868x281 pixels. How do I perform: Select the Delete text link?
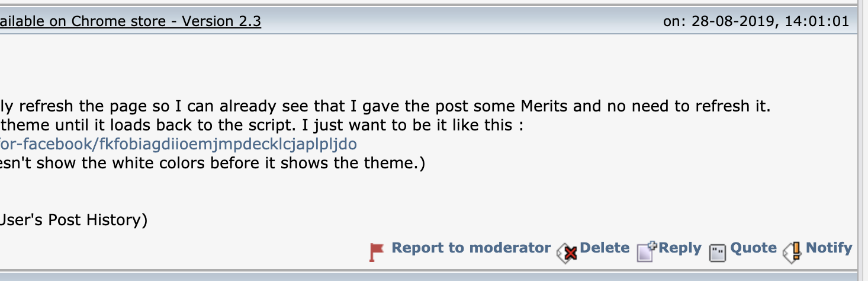click(605, 248)
